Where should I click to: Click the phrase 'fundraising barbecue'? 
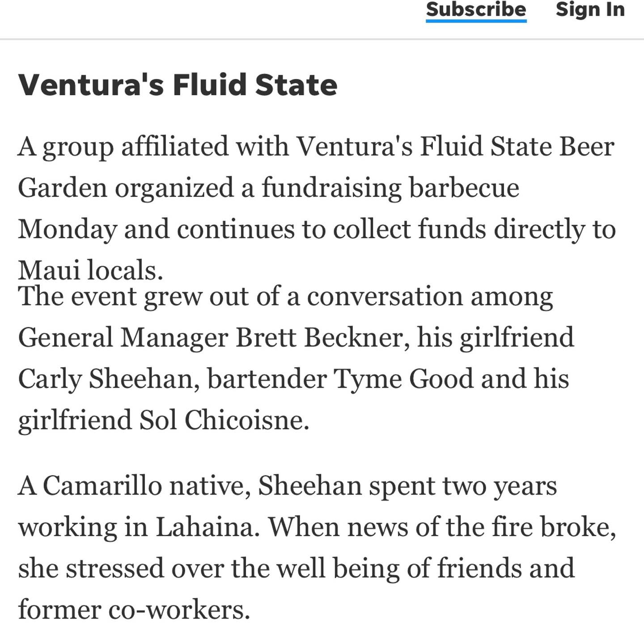pos(390,187)
